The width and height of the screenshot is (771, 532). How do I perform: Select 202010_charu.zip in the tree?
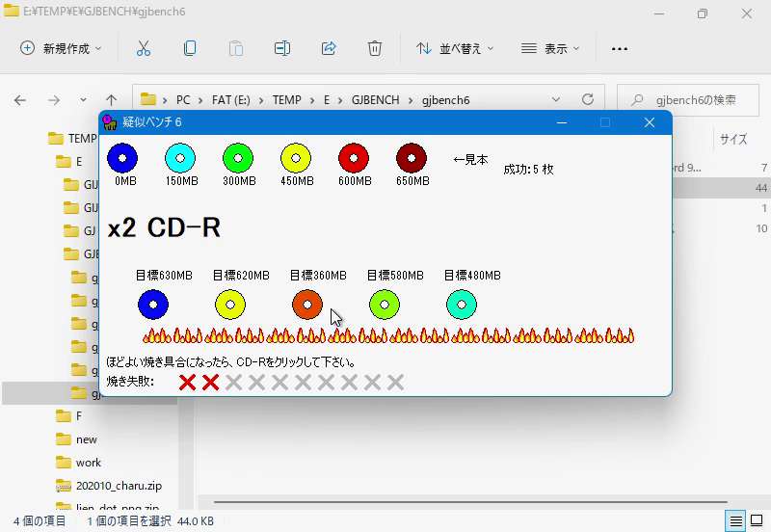click(109, 486)
